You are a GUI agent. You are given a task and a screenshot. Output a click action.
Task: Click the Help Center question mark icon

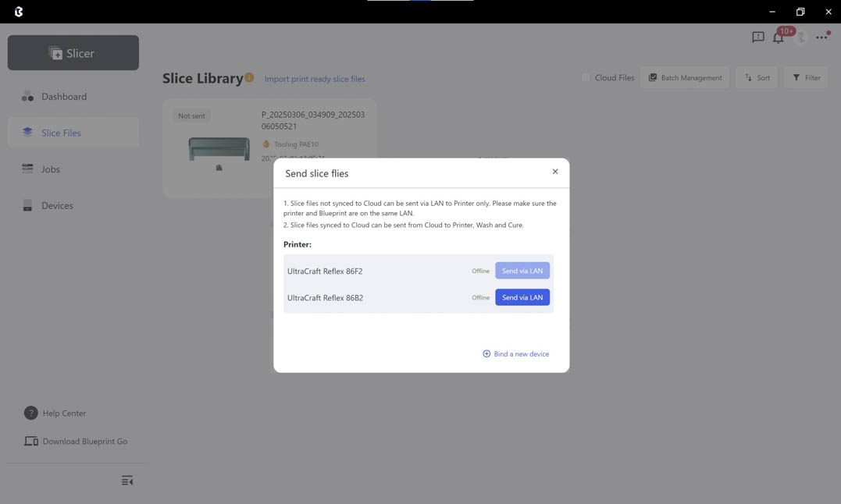tap(30, 413)
